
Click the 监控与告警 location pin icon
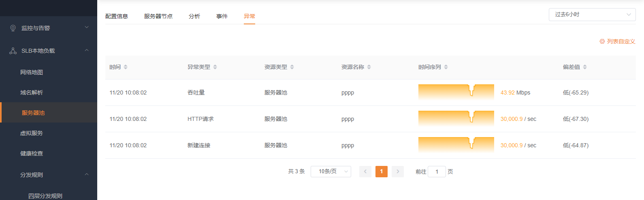(13, 28)
